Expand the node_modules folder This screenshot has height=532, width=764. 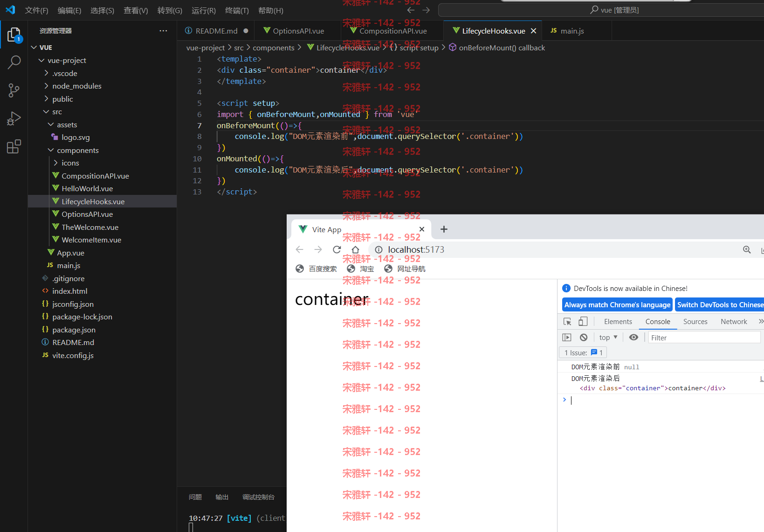point(46,86)
